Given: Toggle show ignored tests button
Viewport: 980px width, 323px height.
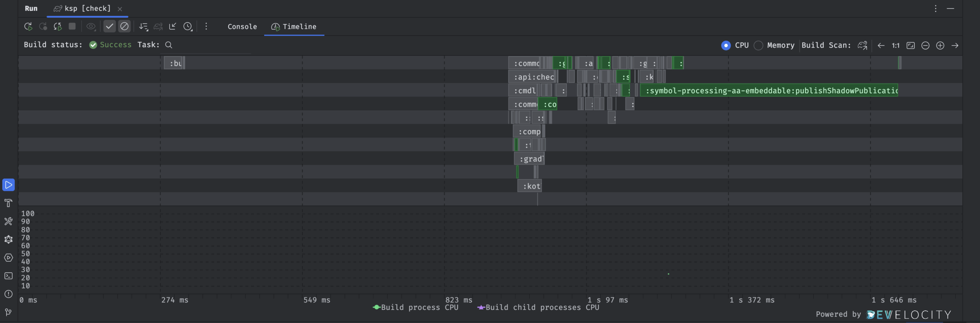Looking at the screenshot, I should [x=124, y=26].
